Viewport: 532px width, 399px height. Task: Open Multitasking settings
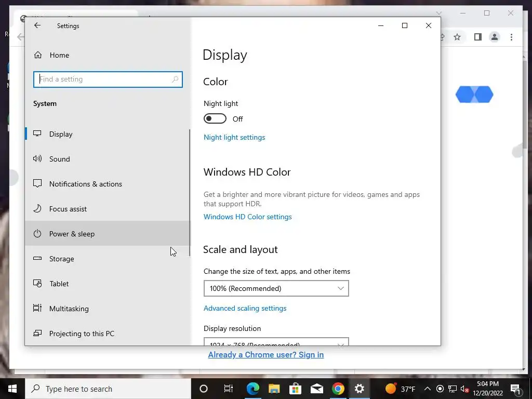(x=107, y=309)
